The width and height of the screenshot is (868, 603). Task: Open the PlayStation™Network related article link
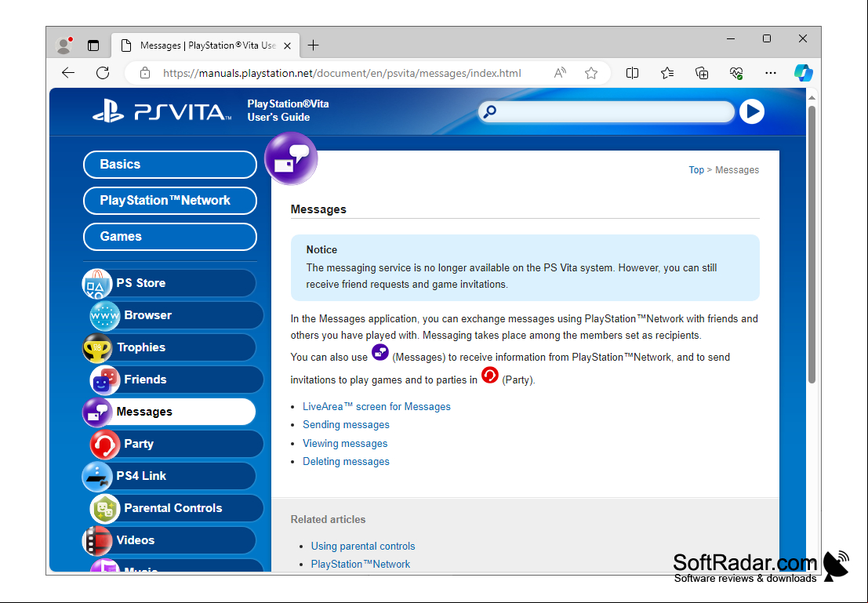[361, 565]
